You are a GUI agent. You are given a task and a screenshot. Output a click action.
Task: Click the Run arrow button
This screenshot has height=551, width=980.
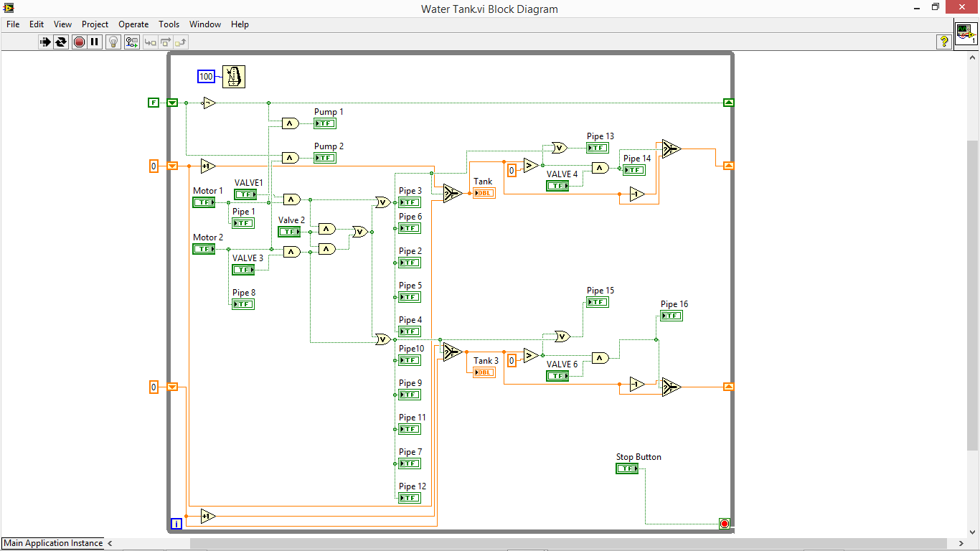tap(45, 42)
